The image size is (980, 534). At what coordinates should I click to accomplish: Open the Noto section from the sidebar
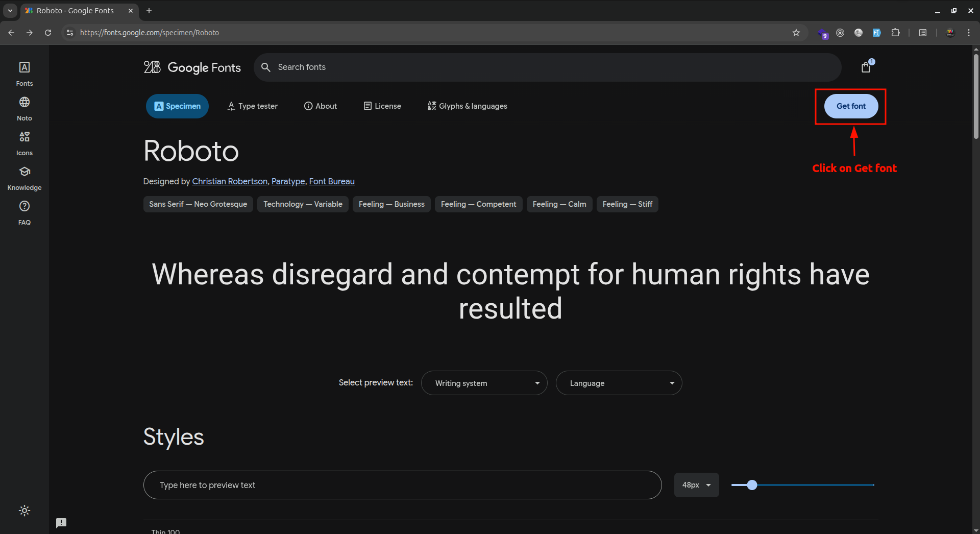tap(24, 107)
